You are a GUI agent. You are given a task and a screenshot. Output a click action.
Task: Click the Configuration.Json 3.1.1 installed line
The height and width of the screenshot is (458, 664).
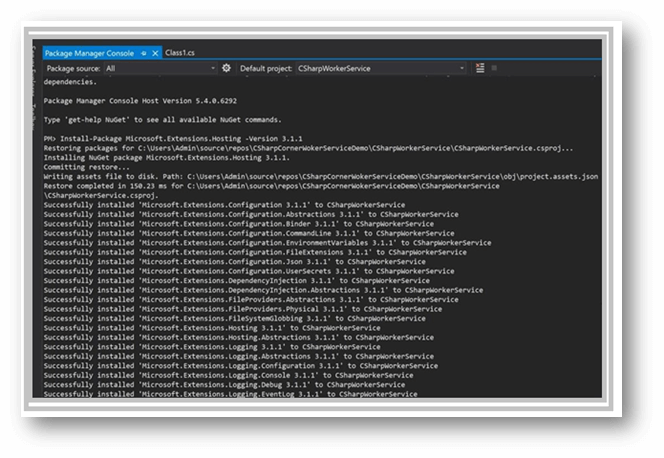tap(234, 262)
